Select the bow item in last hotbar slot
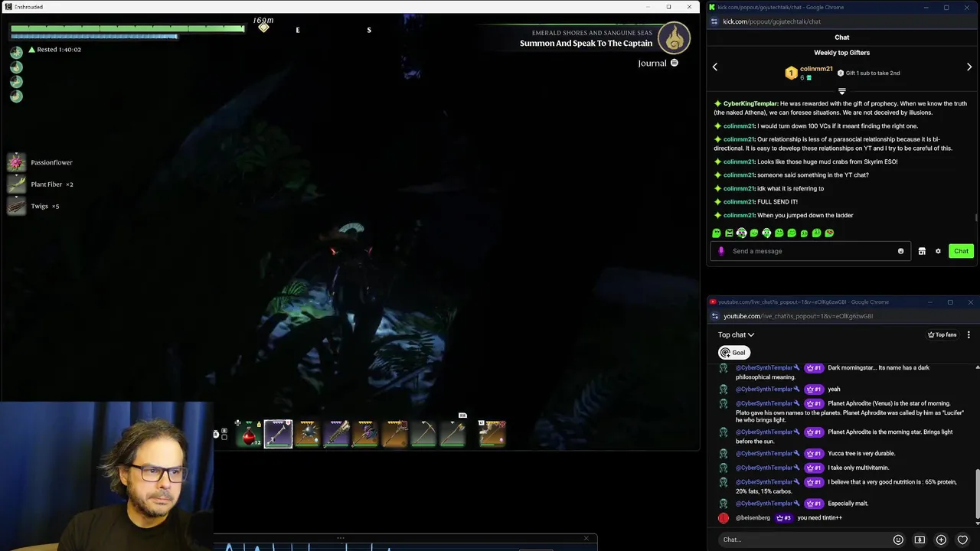Screen dimensions: 980x551 tap(492, 434)
